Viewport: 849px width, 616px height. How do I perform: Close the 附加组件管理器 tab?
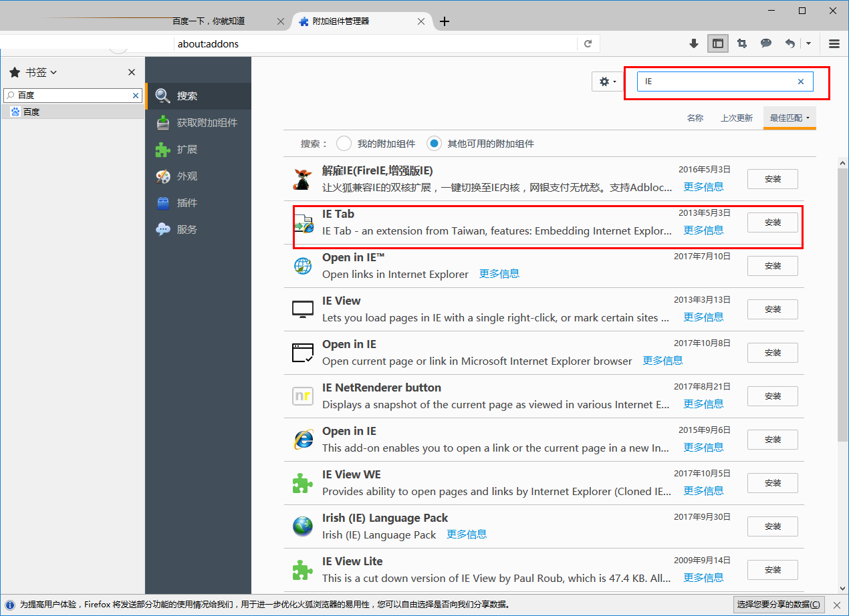(421, 21)
